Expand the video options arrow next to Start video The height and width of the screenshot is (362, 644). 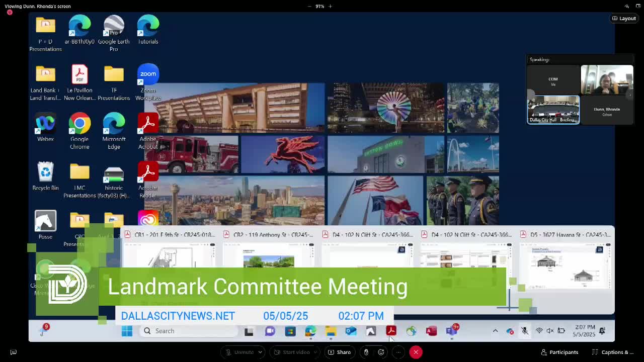click(x=315, y=352)
